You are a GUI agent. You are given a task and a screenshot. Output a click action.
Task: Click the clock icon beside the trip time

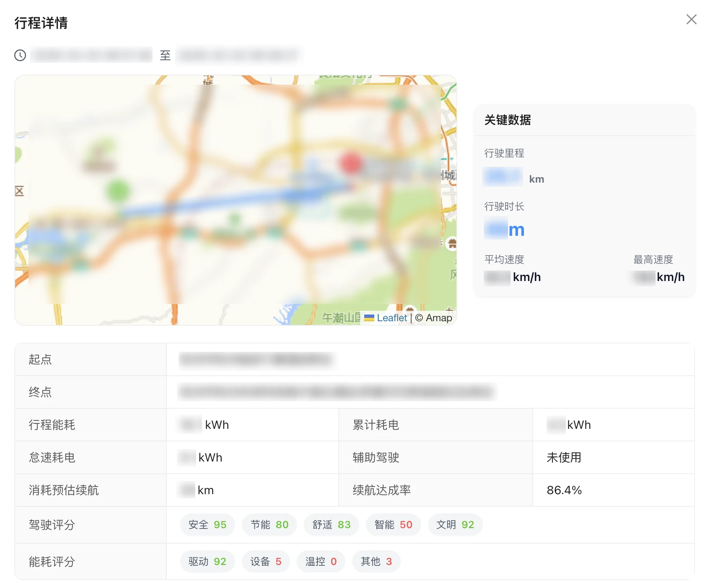pyautogui.click(x=19, y=55)
